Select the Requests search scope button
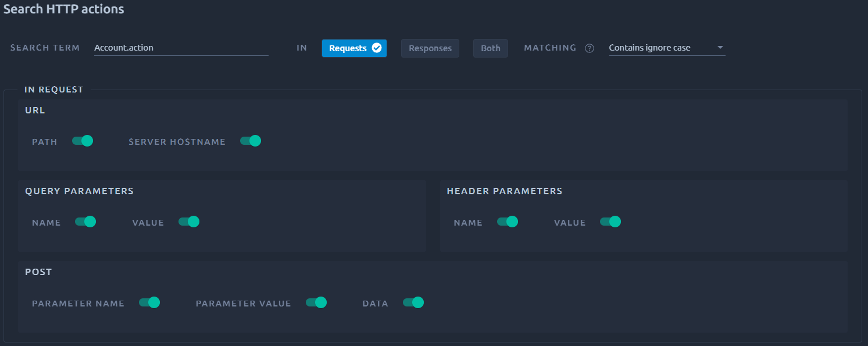Viewport: 868px width, 346px height. [x=355, y=48]
